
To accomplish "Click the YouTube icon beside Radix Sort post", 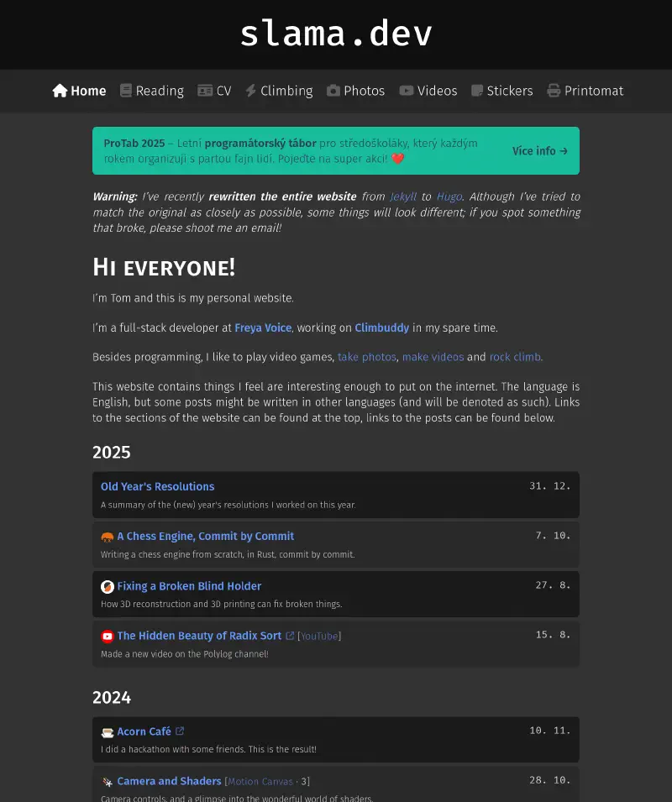I will click(108, 636).
